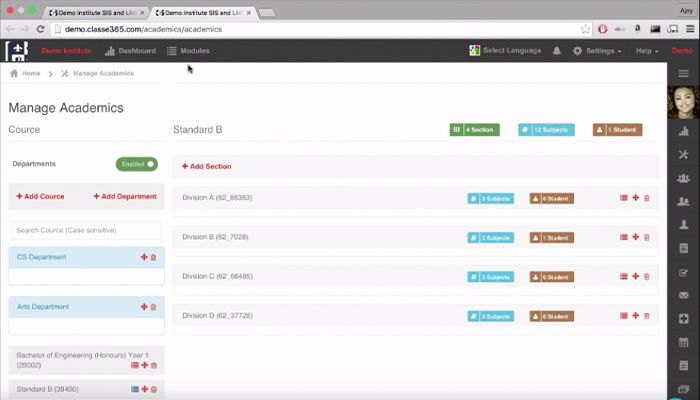Open the bar chart icon in right sidebar

[683, 131]
